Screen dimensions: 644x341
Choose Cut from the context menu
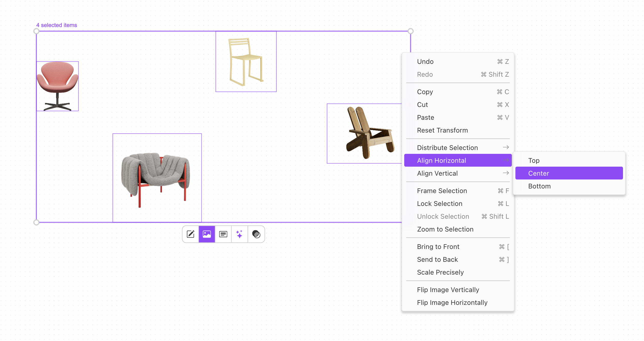point(458,105)
